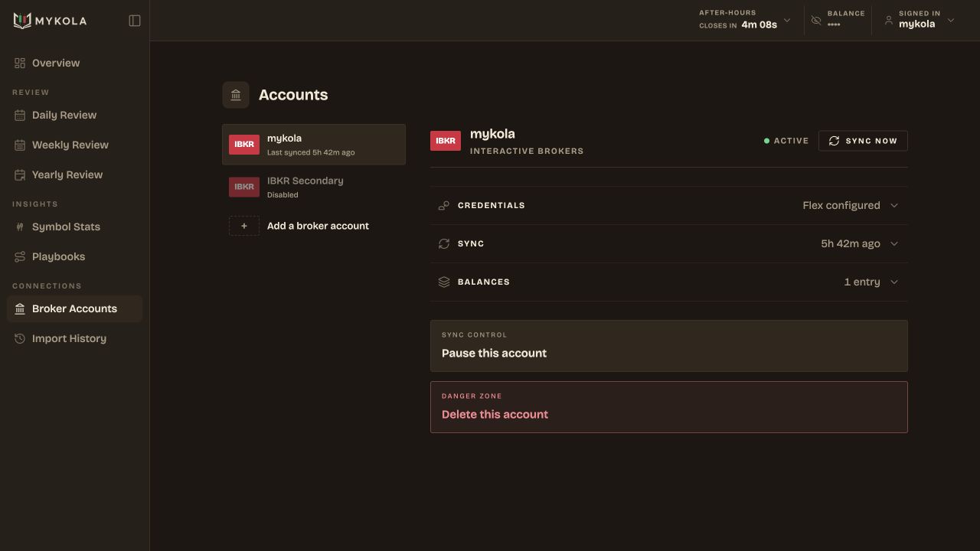Click the Symbol Stats icon
The image size is (980, 551).
(20, 227)
